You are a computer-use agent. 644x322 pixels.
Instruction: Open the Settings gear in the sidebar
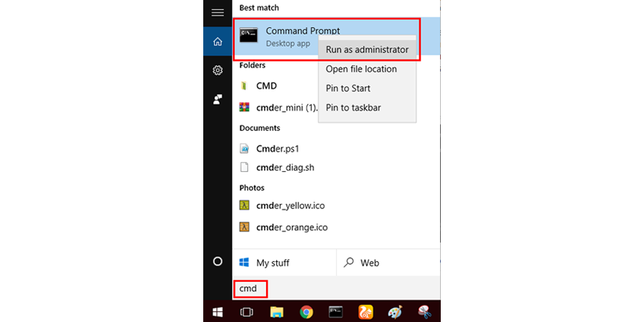218,70
